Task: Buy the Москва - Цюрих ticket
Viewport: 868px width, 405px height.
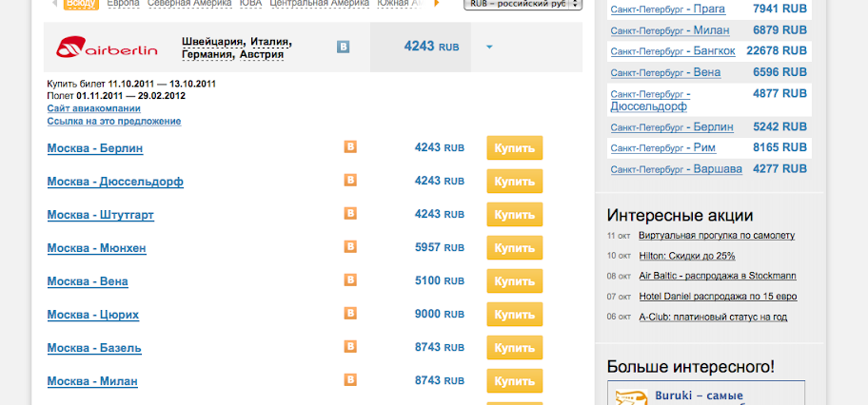Action: [x=515, y=315]
